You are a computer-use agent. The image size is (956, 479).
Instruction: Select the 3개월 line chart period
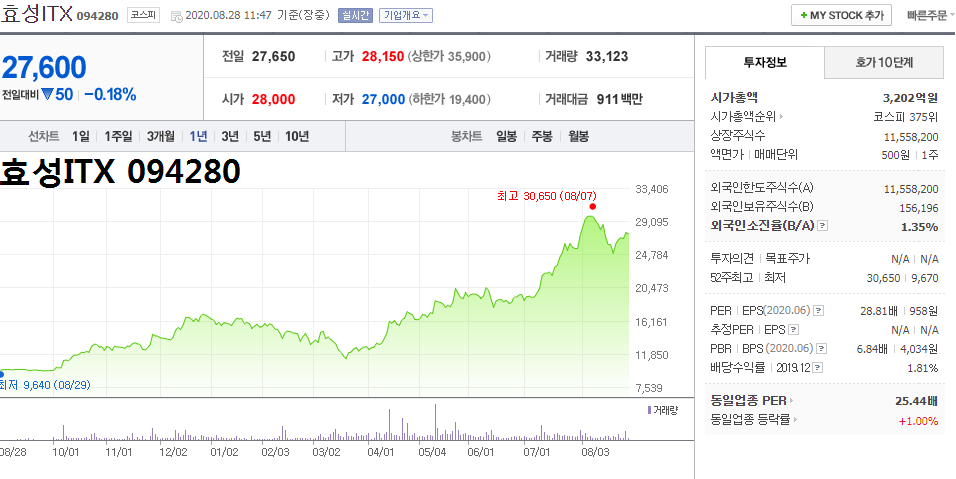160,136
